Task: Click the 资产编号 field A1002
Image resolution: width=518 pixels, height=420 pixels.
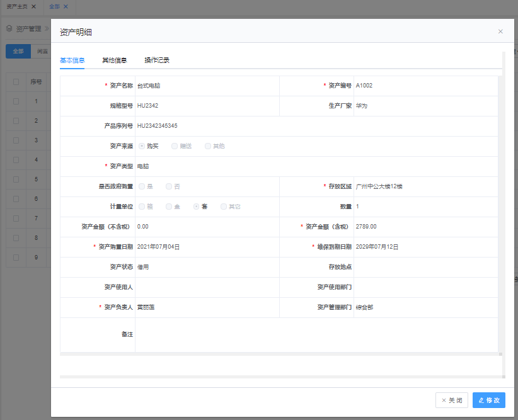Action: point(426,86)
